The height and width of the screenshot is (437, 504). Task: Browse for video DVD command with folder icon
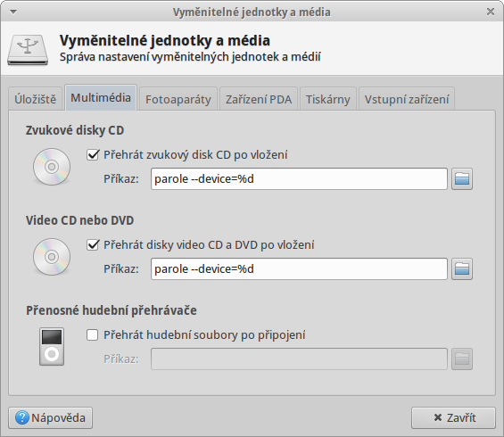(x=462, y=268)
